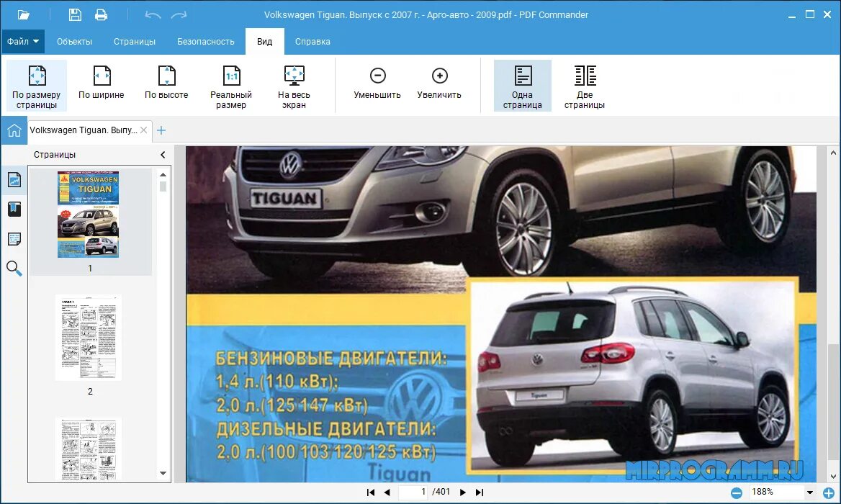Switch to full screen (На весь экран)
841x504 pixels.
tap(294, 86)
